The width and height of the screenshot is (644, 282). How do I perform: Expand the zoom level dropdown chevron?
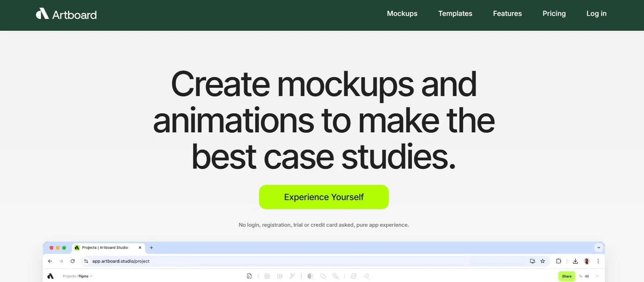click(597, 276)
